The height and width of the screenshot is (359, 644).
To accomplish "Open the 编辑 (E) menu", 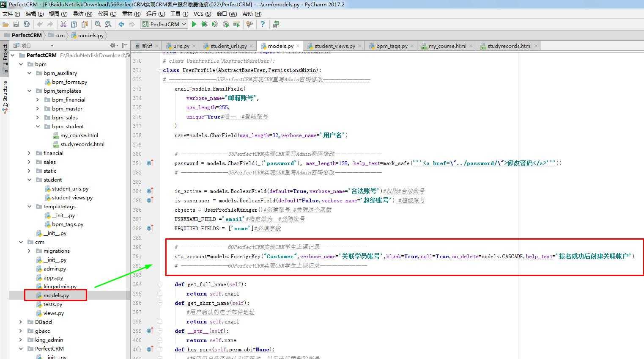I will pos(34,14).
